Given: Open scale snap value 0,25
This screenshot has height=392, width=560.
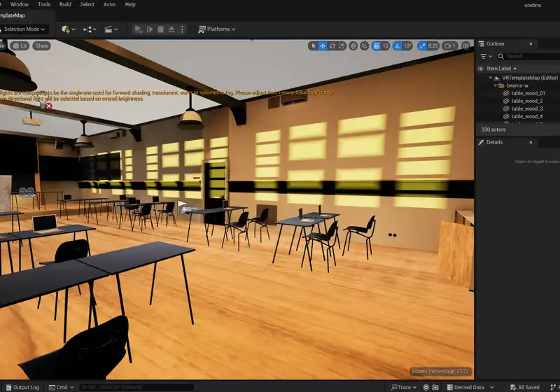Looking at the screenshot, I should 433,46.
